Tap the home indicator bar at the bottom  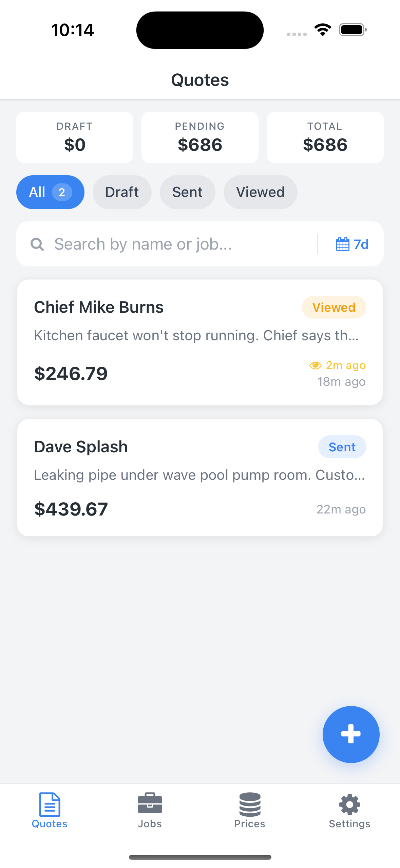click(x=200, y=857)
